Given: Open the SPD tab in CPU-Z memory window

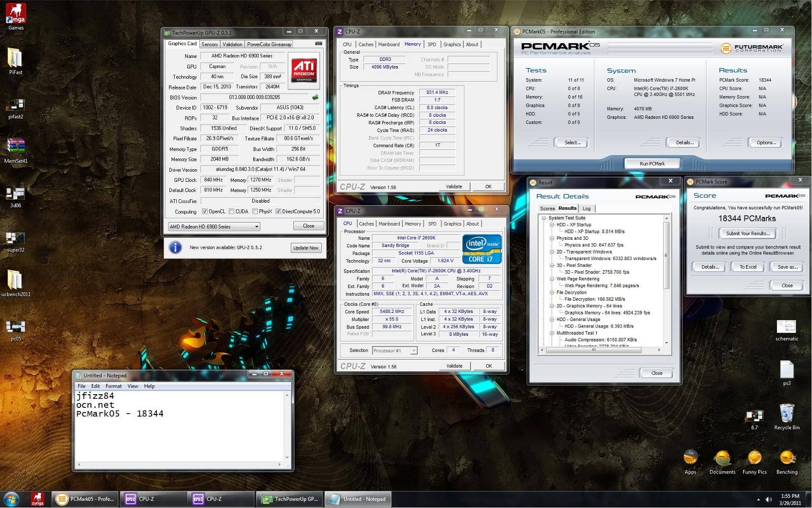Looking at the screenshot, I should click(x=432, y=44).
